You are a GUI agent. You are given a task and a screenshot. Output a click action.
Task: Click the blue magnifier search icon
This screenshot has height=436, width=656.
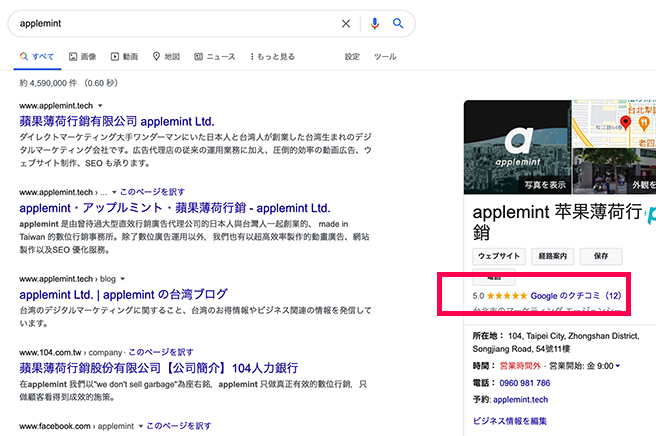[398, 23]
